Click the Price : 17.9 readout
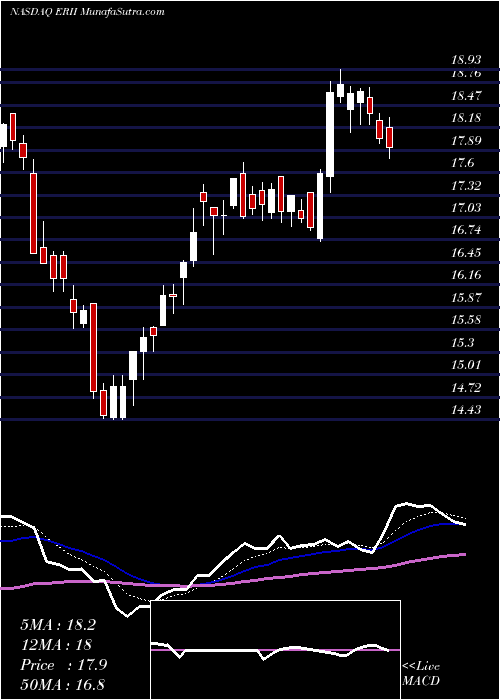This screenshot has width=500, height=700. 63,665
